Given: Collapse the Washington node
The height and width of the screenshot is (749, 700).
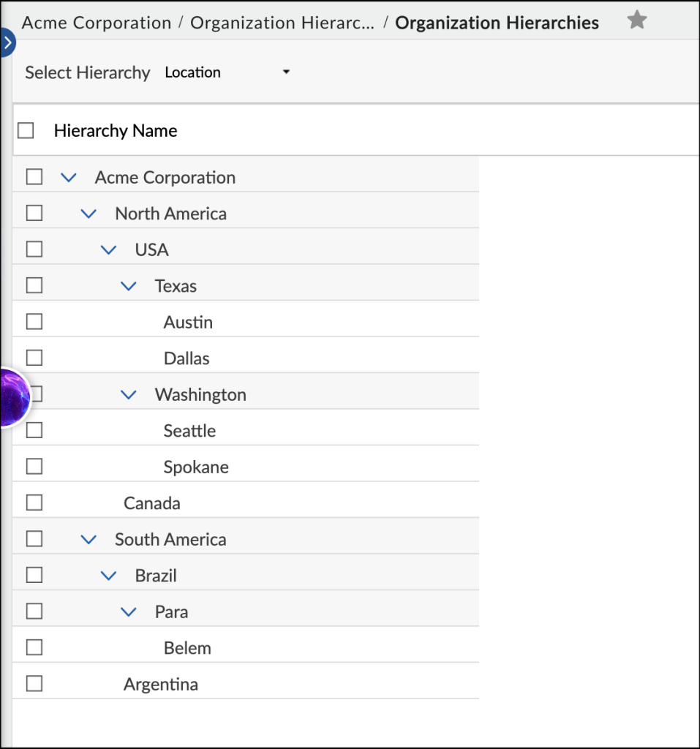Looking at the screenshot, I should pyautogui.click(x=129, y=394).
